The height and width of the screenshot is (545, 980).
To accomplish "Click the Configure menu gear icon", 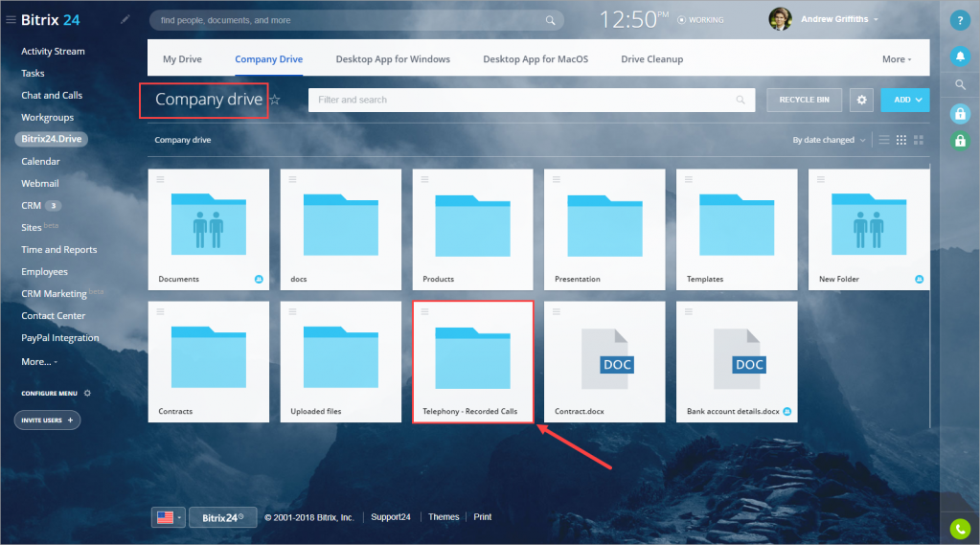I will click(87, 393).
